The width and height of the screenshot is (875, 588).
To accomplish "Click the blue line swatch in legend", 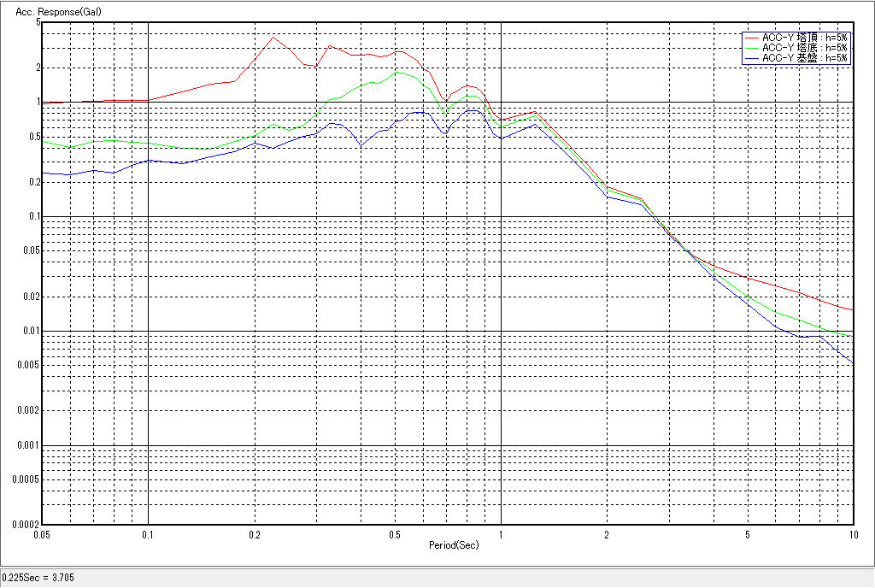I will click(751, 58).
